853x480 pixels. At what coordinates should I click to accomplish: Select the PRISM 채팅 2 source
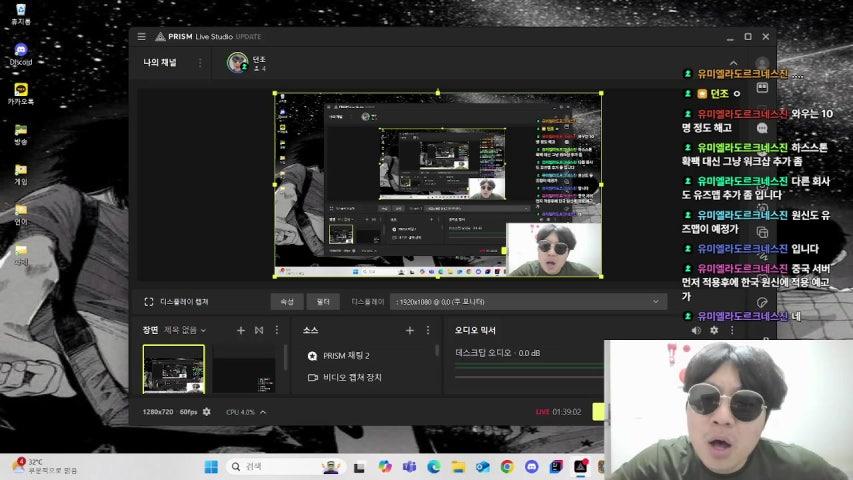point(346,355)
